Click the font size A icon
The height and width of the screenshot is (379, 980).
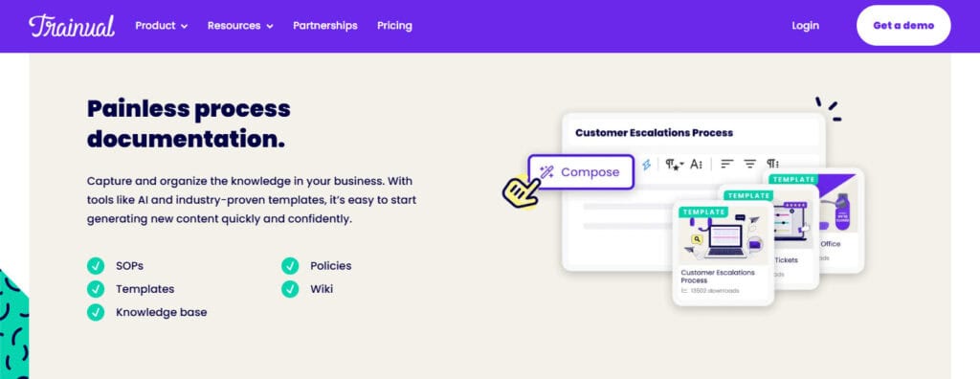(697, 164)
